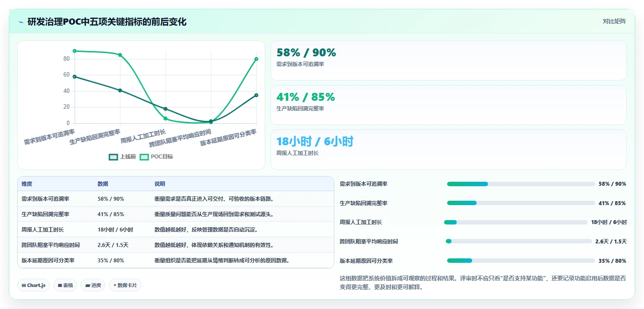
Task: Click table value 58% / 90%
Action: [x=111, y=199]
